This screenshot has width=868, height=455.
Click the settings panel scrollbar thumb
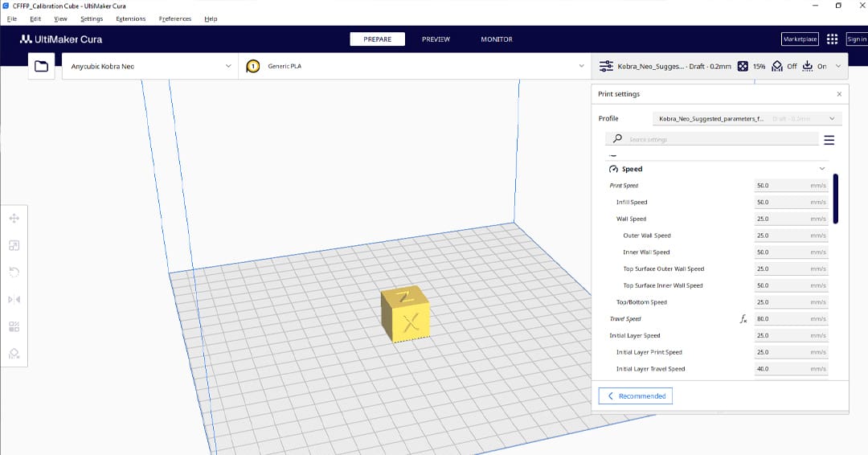(x=835, y=199)
